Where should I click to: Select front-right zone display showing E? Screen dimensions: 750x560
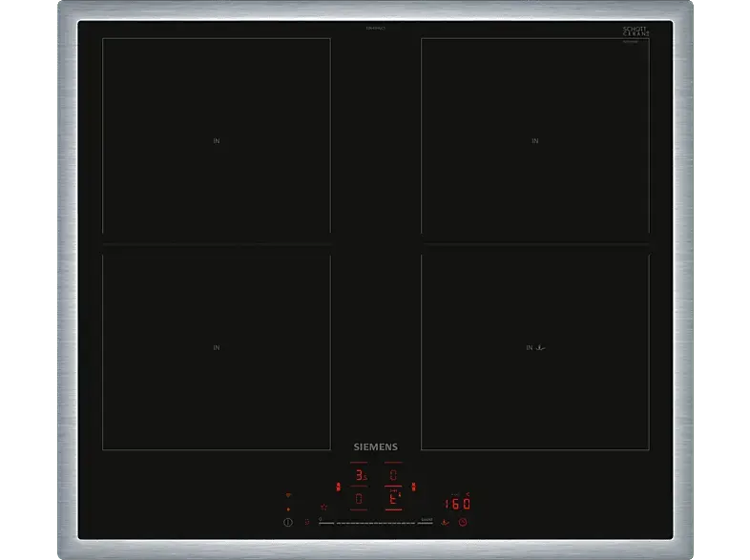pyautogui.click(x=392, y=498)
